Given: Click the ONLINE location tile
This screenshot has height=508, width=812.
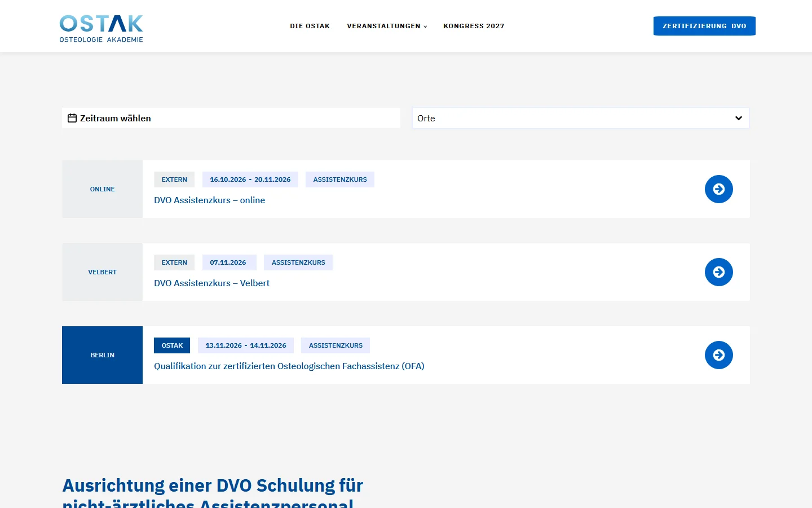Looking at the screenshot, I should (x=102, y=189).
